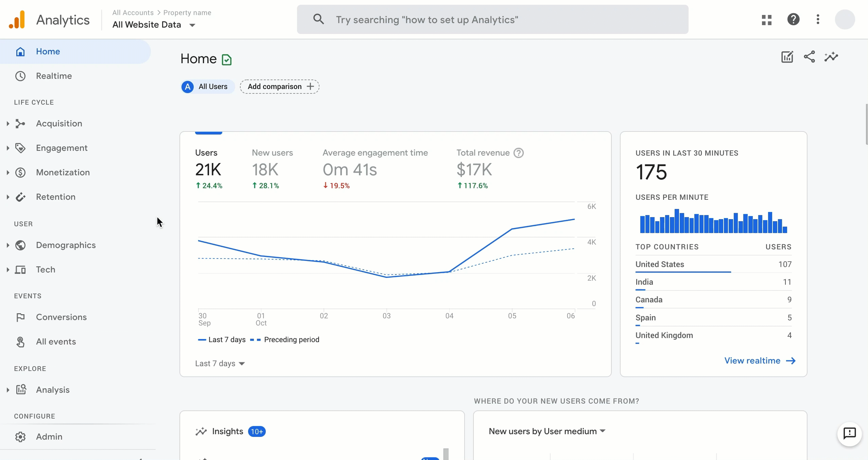Select the Engagement lifecycle menu
This screenshot has width=868, height=460.
click(62, 148)
